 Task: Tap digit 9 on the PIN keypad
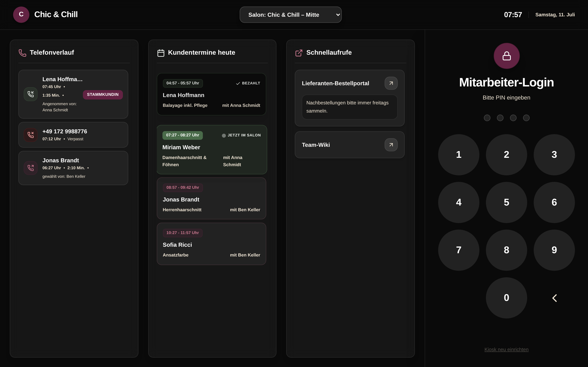[x=554, y=250]
